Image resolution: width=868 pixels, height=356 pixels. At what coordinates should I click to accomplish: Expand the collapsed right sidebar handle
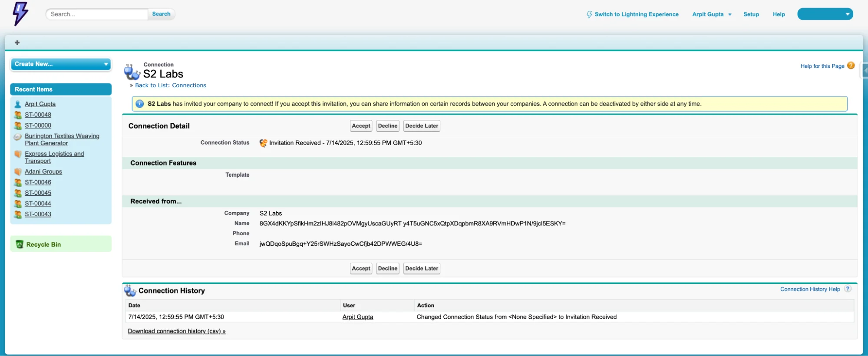(x=865, y=70)
